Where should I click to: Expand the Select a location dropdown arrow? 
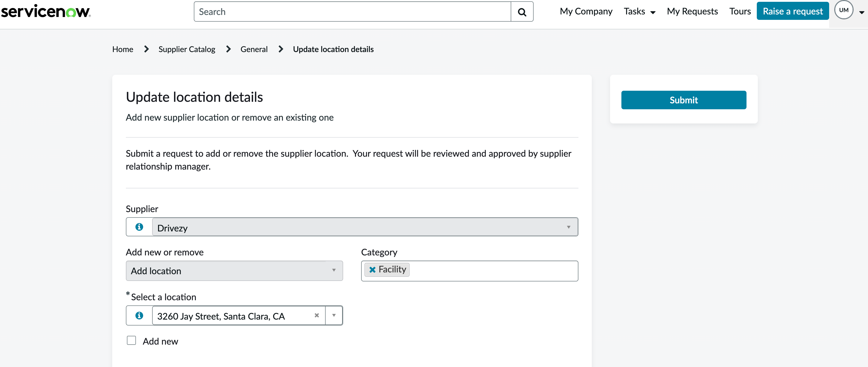pos(334,315)
